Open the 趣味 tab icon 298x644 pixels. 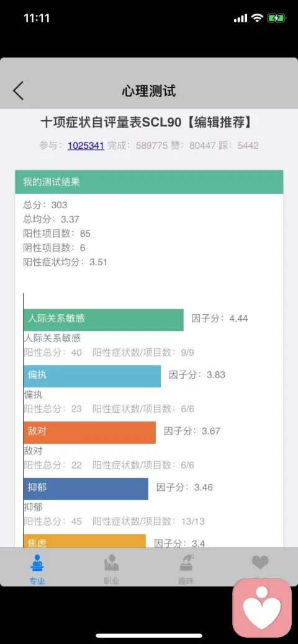point(186,562)
